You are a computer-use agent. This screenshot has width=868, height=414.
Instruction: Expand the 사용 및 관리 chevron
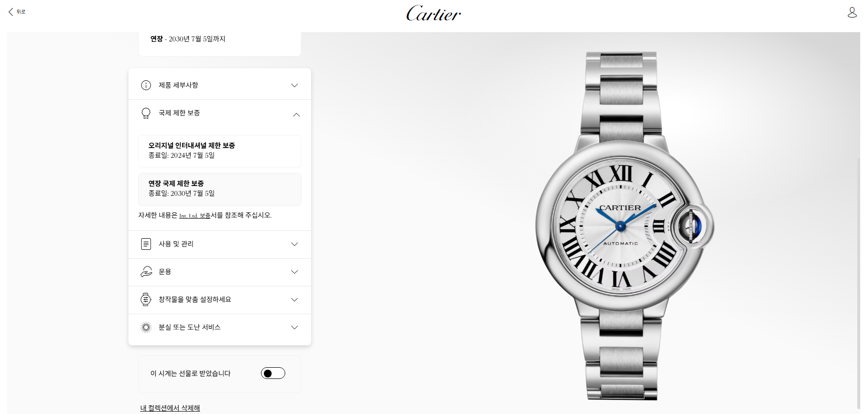pos(295,244)
